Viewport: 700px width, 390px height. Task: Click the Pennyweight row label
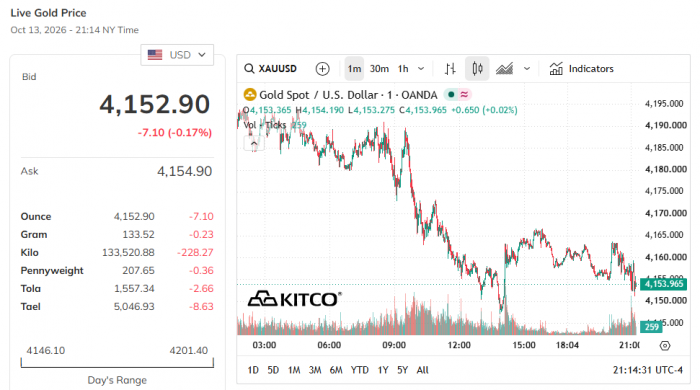pyautogui.click(x=52, y=271)
